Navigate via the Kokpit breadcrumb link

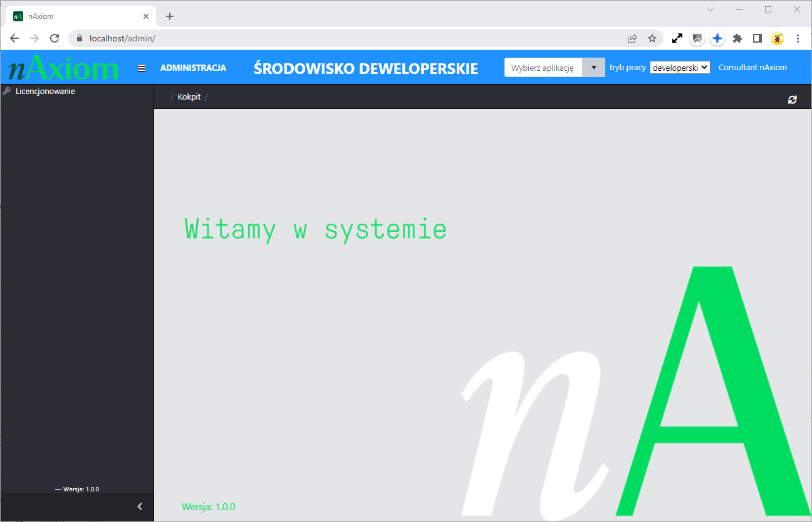pos(189,97)
